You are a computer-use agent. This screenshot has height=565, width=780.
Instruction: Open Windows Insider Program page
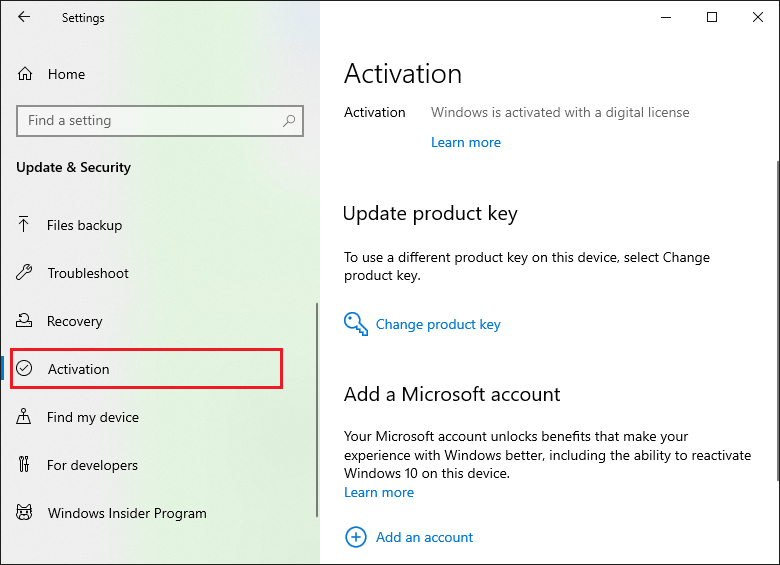tap(127, 513)
